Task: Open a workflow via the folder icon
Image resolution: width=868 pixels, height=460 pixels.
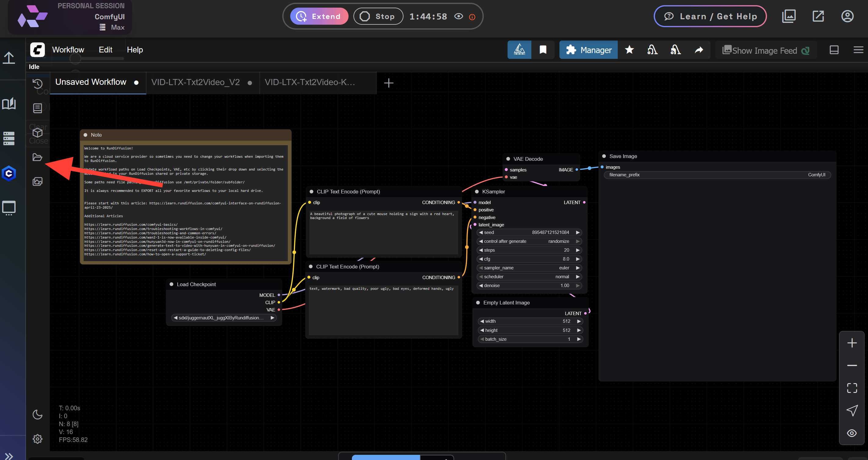Action: click(x=37, y=157)
